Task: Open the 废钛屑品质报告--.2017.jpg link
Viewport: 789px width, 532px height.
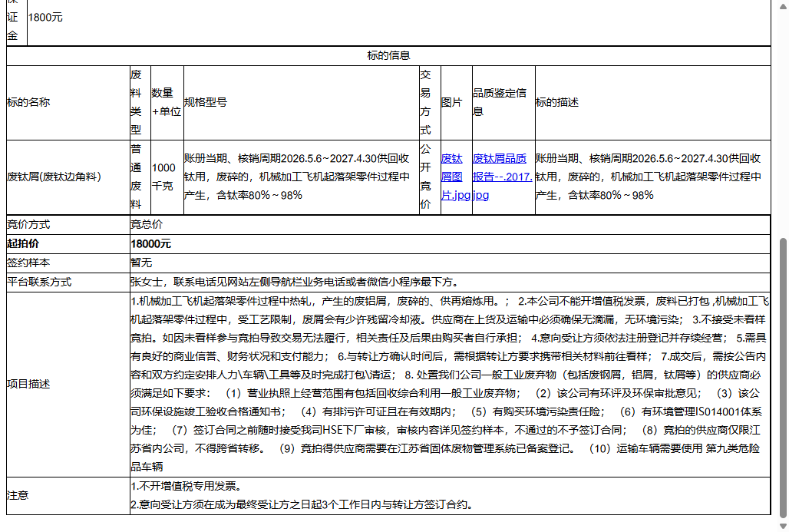Action: coord(502,177)
